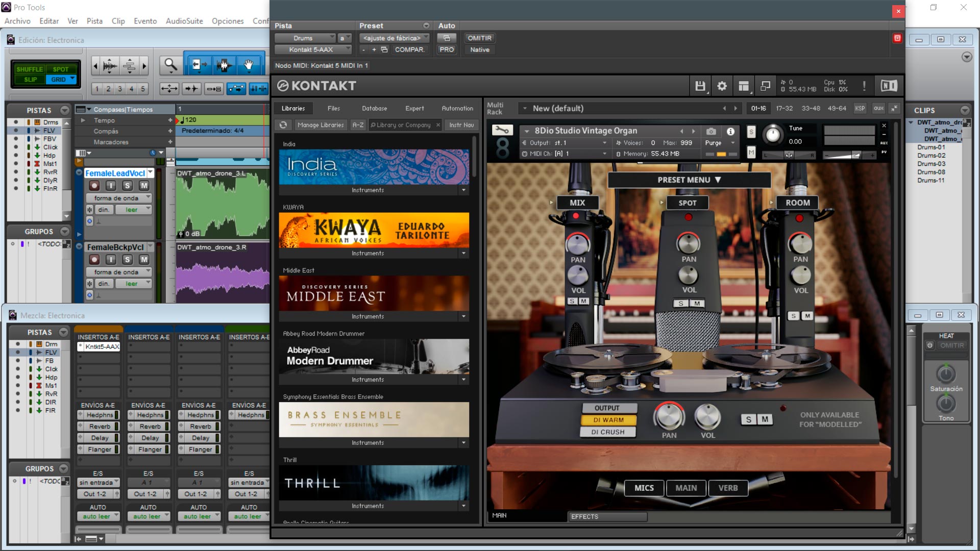Screen dimensions: 980x551
Task: Solo the FemaleBckpVcl track
Action: coord(128,260)
